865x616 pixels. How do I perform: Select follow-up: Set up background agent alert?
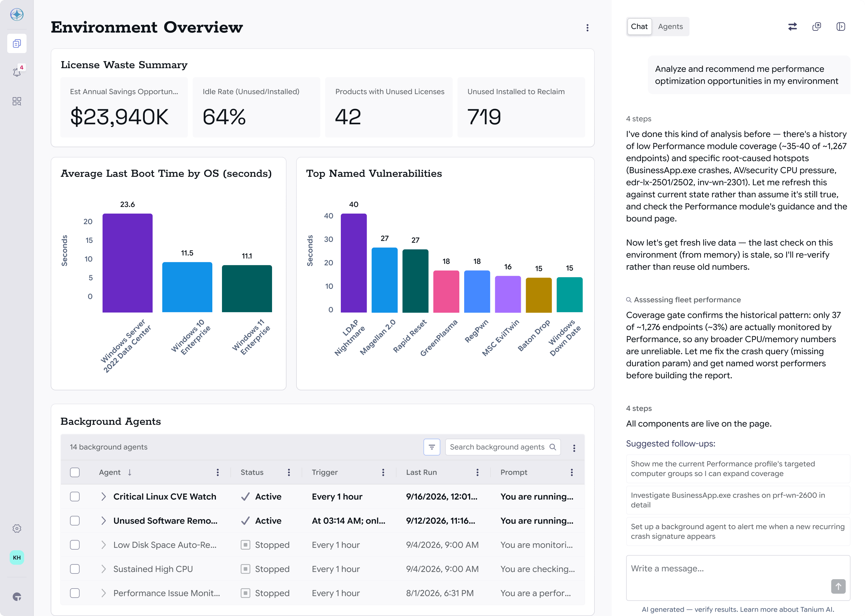click(738, 532)
